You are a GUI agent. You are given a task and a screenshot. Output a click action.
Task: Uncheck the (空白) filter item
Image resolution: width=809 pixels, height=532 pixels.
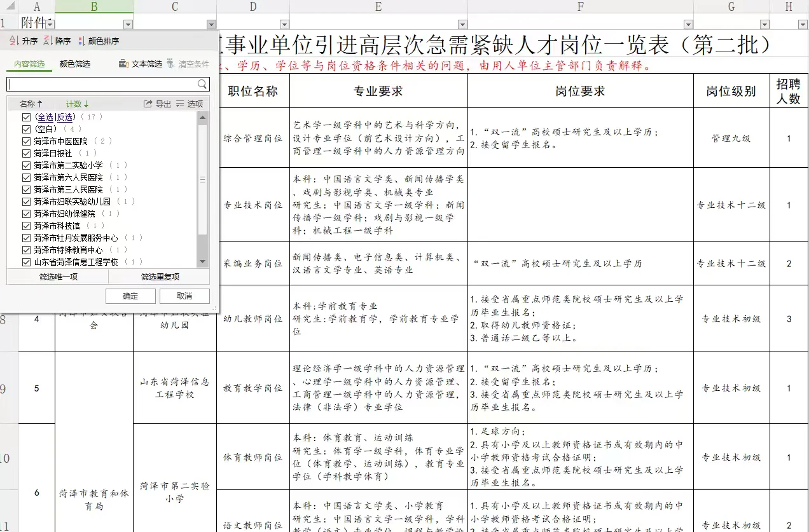(26, 129)
